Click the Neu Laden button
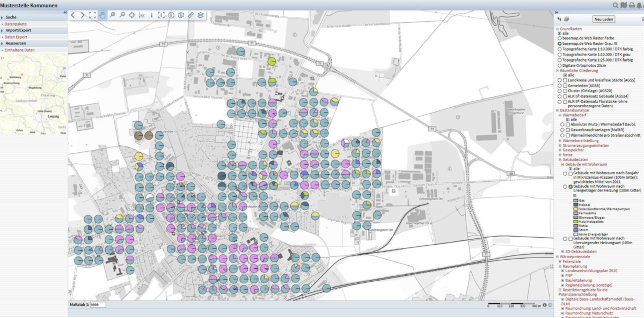 tap(603, 19)
